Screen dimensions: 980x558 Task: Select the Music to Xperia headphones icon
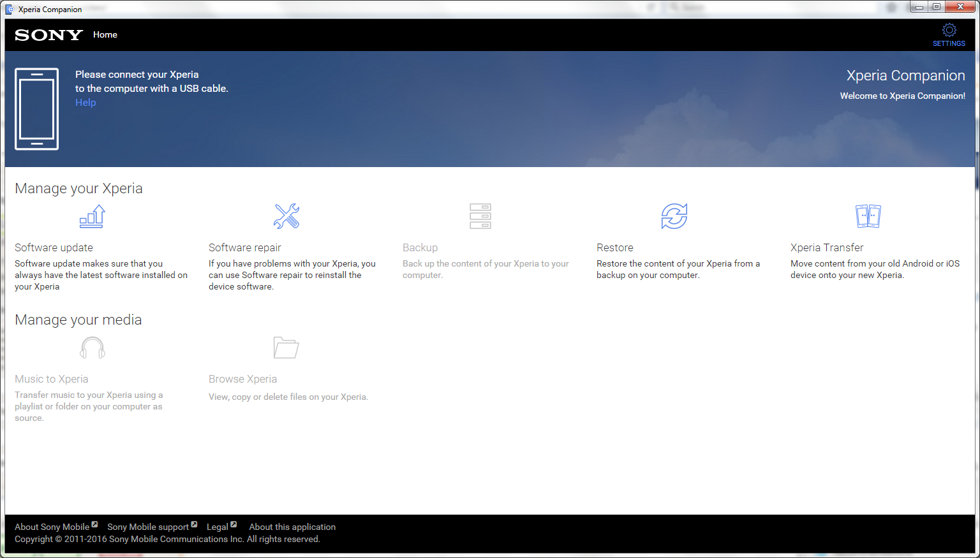pyautogui.click(x=92, y=348)
